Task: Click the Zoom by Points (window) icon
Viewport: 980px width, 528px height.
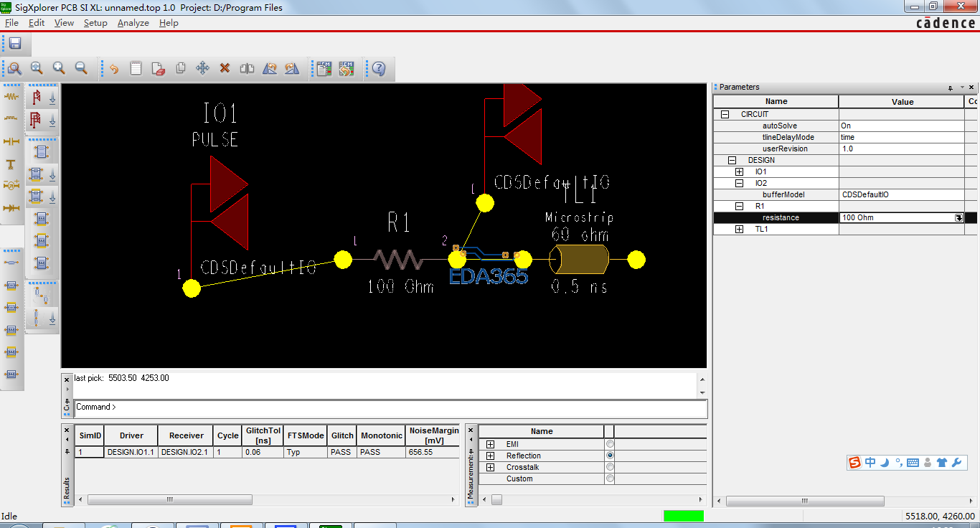Action: tap(14, 68)
